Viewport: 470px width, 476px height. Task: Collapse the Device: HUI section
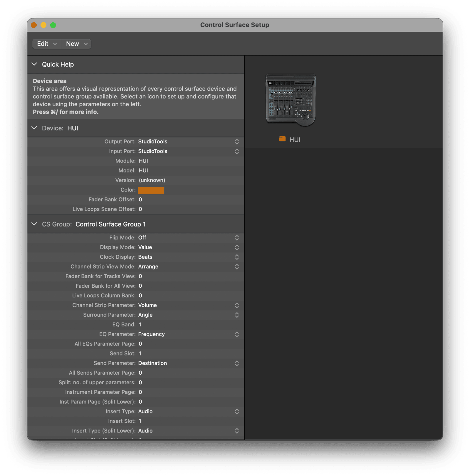coord(34,128)
